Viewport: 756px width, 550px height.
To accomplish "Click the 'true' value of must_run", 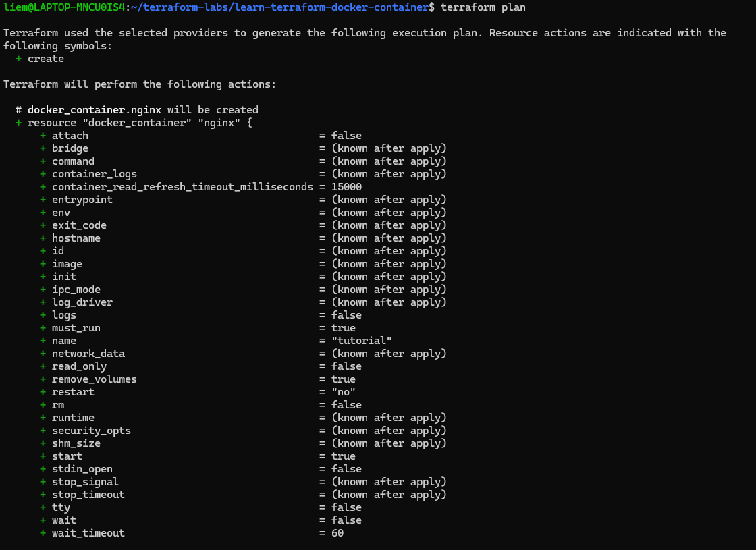I will click(x=344, y=328).
